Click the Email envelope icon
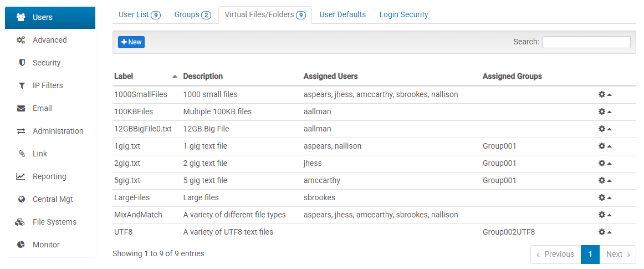Screen dimensions: 644x269 (x=21, y=108)
